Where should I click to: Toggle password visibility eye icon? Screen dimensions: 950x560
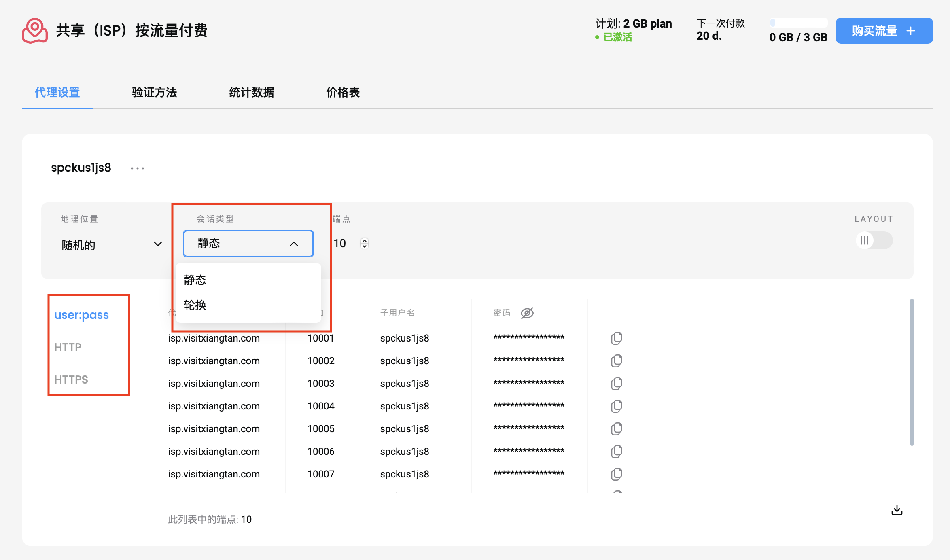(527, 313)
